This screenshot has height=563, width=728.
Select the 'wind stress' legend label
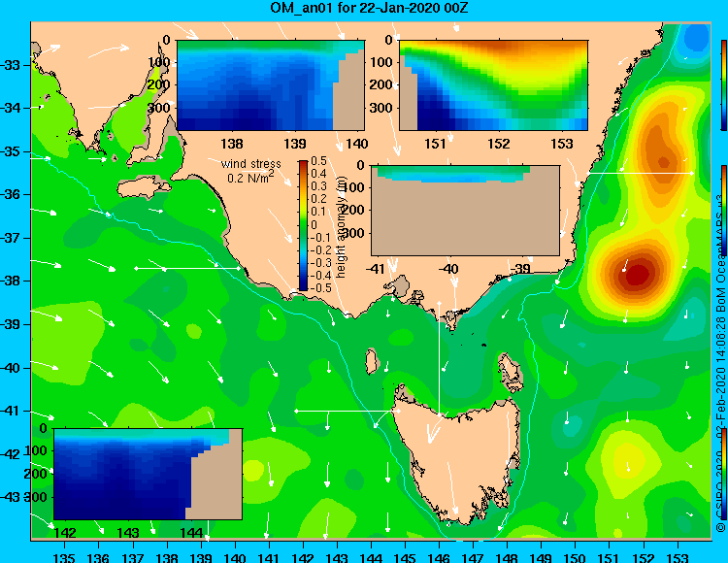click(x=250, y=164)
